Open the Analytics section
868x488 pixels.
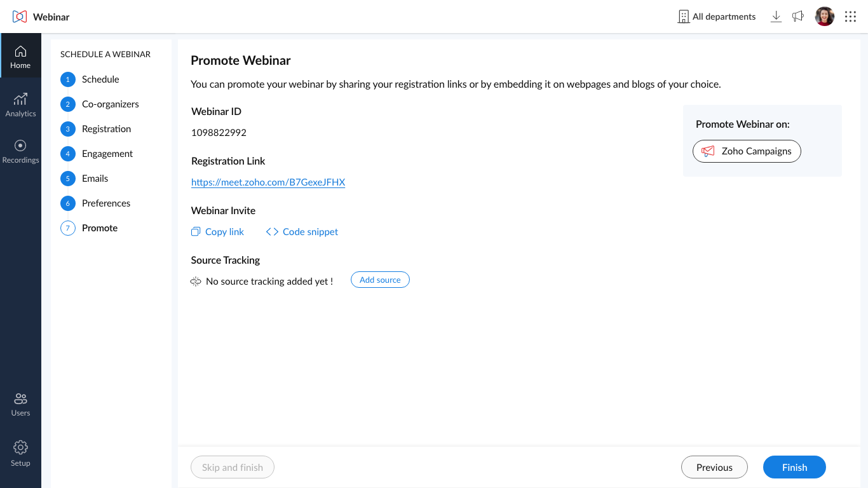click(20, 105)
